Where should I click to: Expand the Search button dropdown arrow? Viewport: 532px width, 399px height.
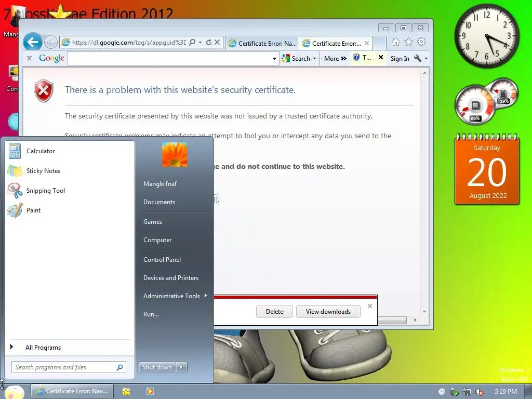pyautogui.click(x=314, y=59)
